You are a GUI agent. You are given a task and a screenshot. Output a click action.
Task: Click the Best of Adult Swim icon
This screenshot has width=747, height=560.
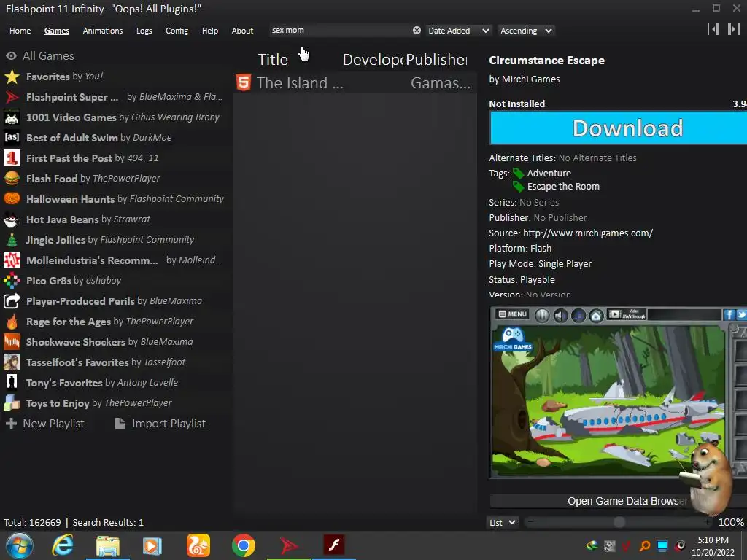point(12,138)
